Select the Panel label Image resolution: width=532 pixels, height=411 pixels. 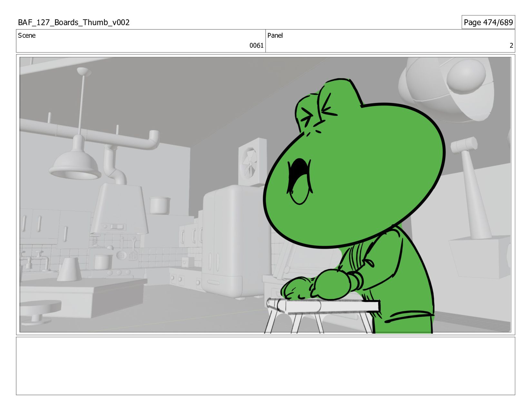(275, 35)
